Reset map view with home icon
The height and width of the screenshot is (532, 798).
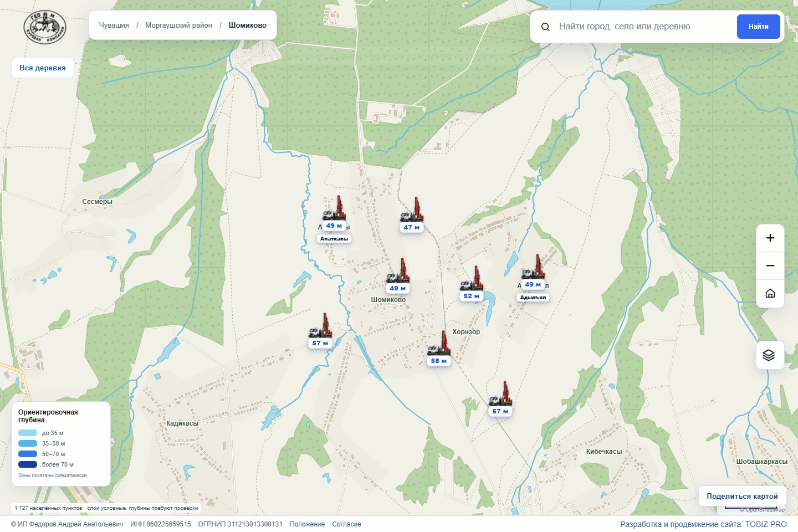(x=770, y=294)
